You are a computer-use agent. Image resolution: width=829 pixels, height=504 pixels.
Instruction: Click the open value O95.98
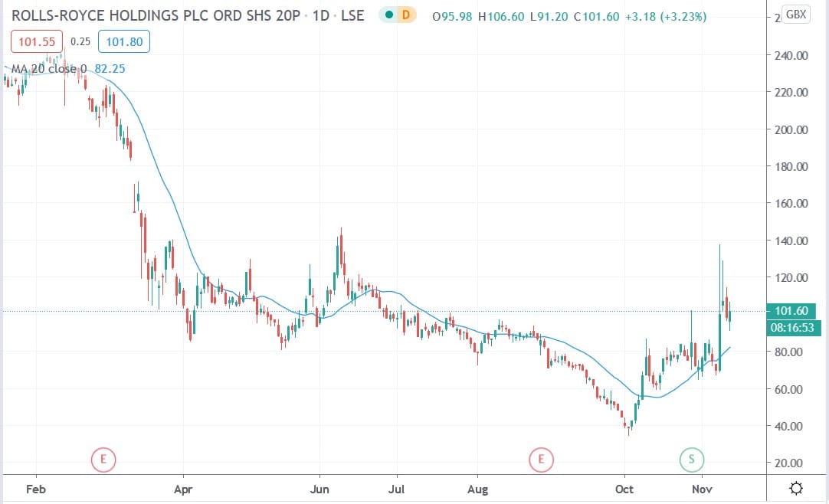coord(452,16)
